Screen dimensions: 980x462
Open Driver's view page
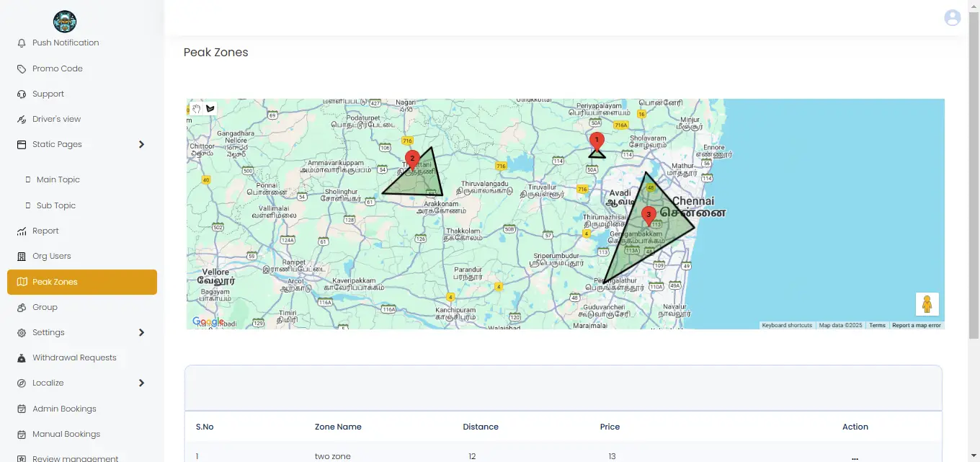[x=57, y=120]
